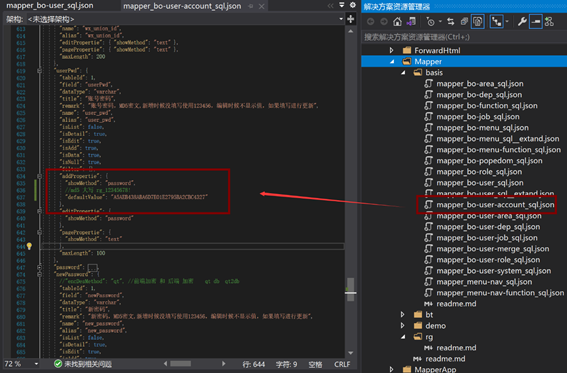Expand the MapperApp folder
The image size is (567, 373).
pyautogui.click(x=392, y=369)
